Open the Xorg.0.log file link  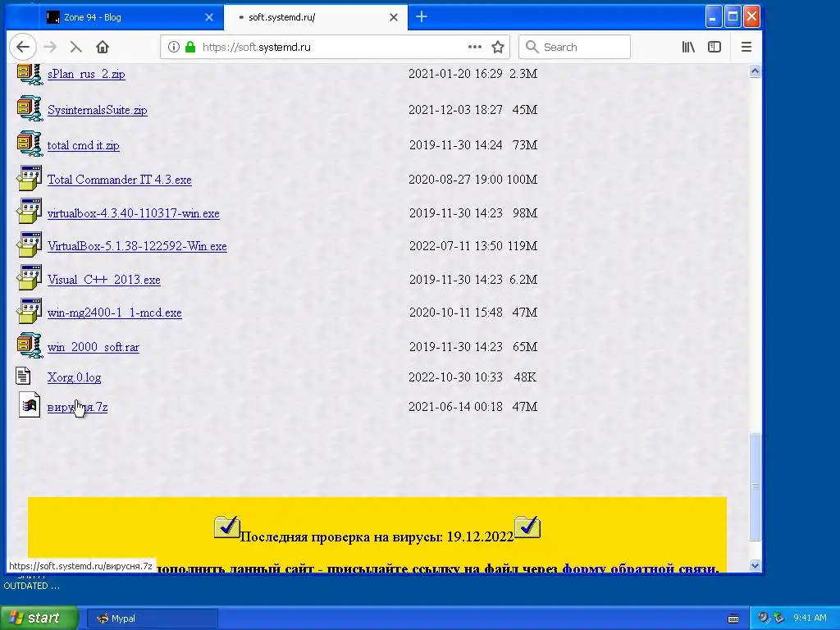[x=74, y=377]
